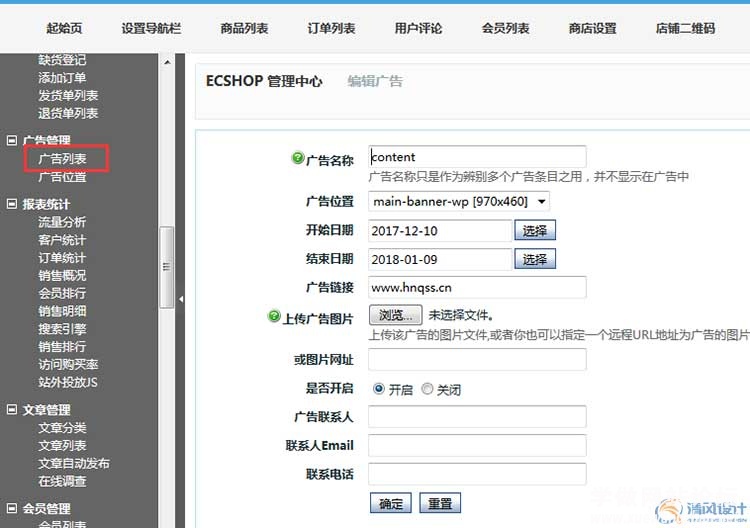The height and width of the screenshot is (528, 750).
Task: Open the 店铺二维码 top navigation tab
Action: click(685, 28)
